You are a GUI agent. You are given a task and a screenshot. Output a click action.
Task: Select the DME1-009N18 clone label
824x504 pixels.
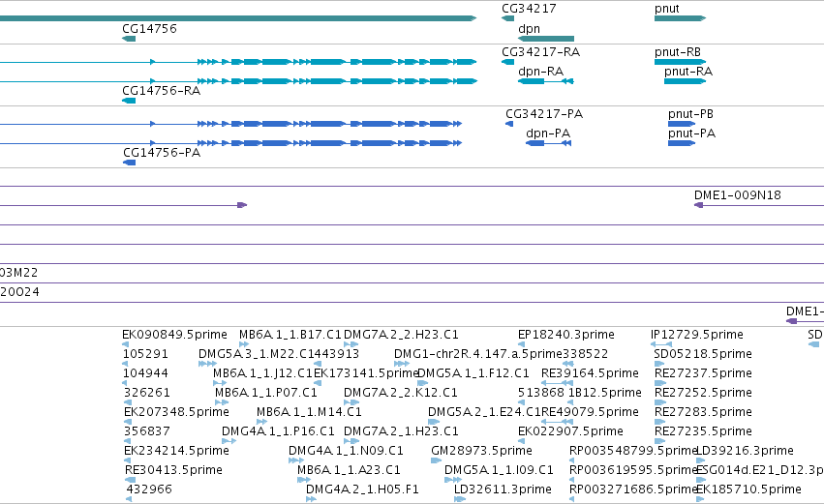(x=737, y=195)
